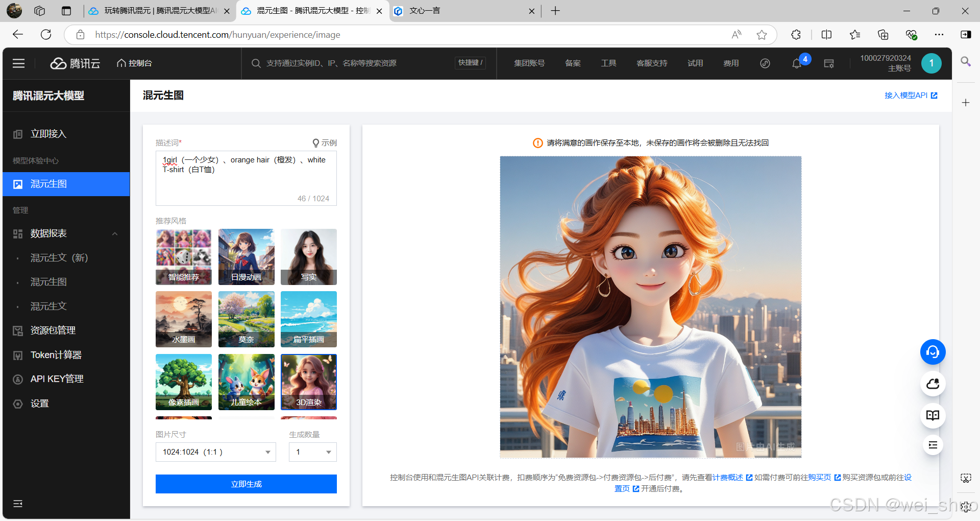Click the read aloud icon in address bar
Screen dimensions: 980x521
[736, 35]
